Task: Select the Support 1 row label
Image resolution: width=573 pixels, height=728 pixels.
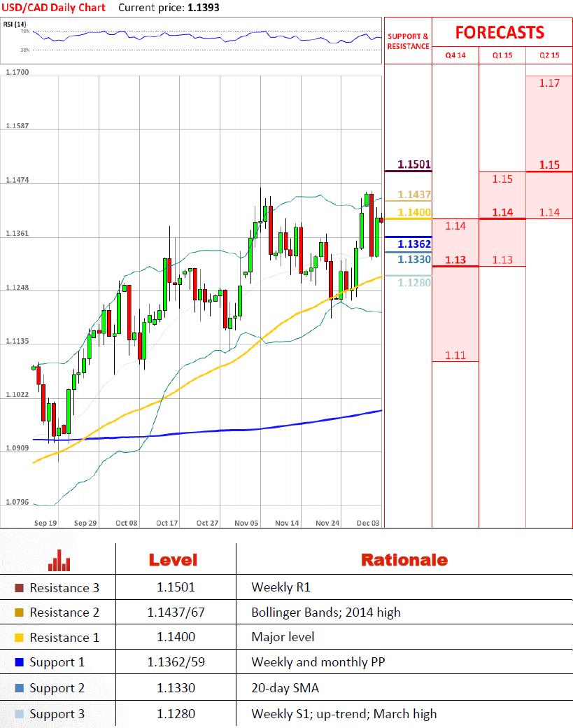Action: point(57,662)
